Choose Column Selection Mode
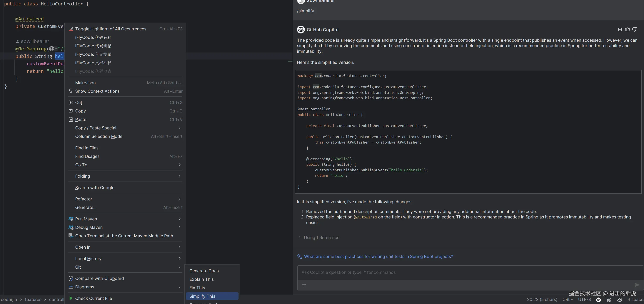 [x=125, y=136]
